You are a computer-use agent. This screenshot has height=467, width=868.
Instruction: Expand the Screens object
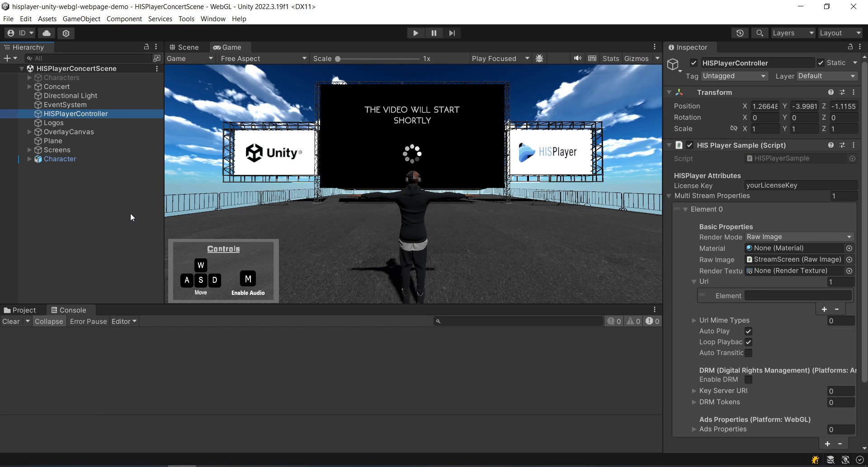[x=29, y=150]
